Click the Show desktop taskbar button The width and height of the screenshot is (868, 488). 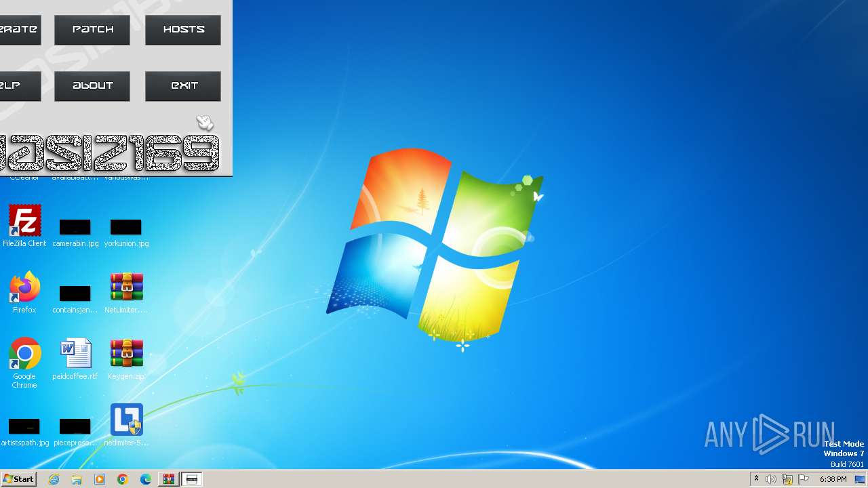(x=861, y=479)
